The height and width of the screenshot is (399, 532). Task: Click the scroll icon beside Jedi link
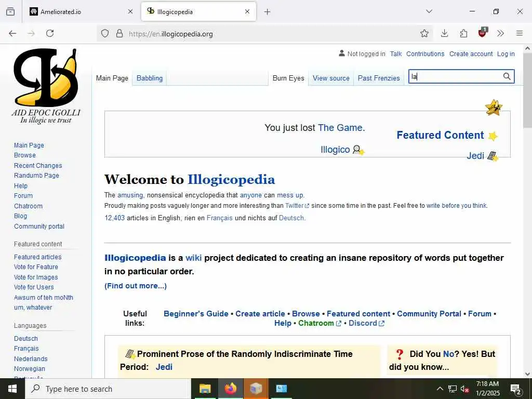pyautogui.click(x=493, y=156)
